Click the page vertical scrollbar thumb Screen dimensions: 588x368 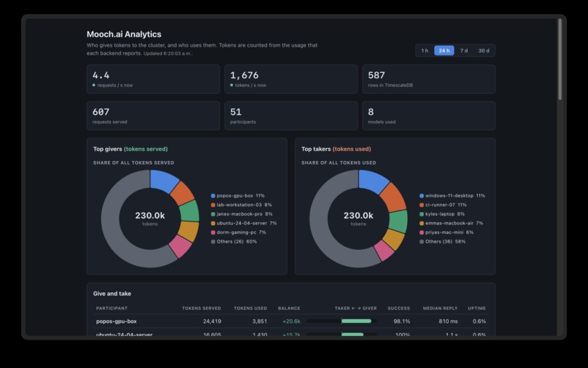pos(560,59)
